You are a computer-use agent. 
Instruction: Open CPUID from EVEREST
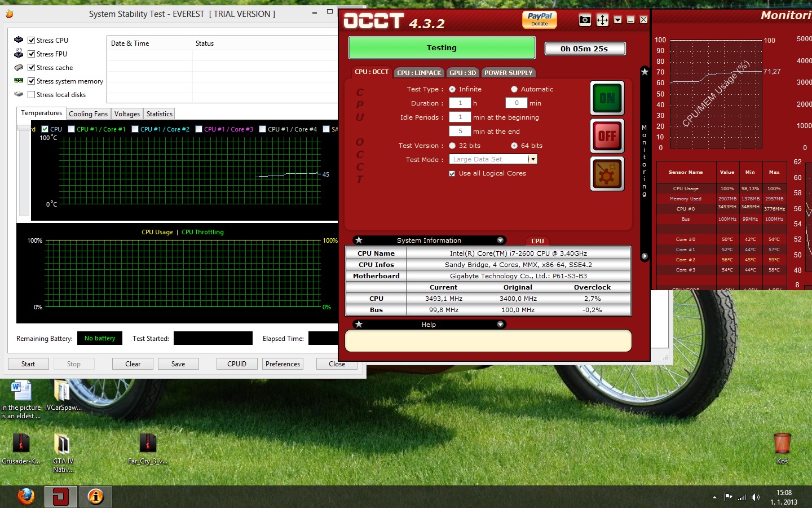click(237, 364)
